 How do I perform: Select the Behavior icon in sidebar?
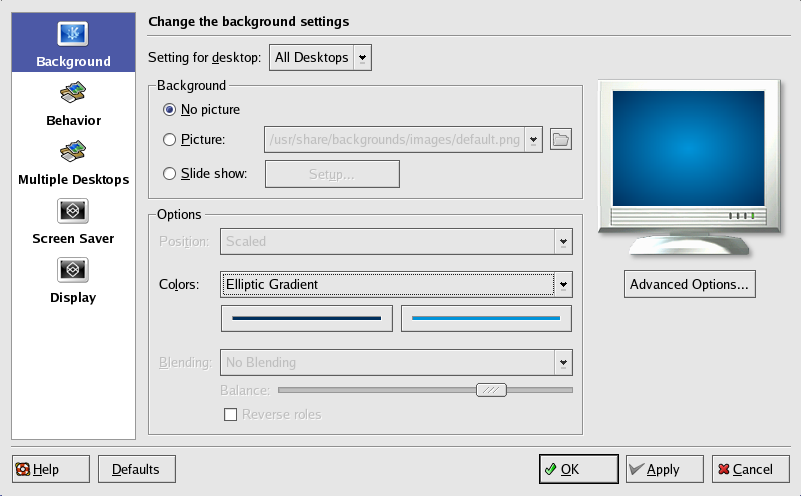click(73, 94)
